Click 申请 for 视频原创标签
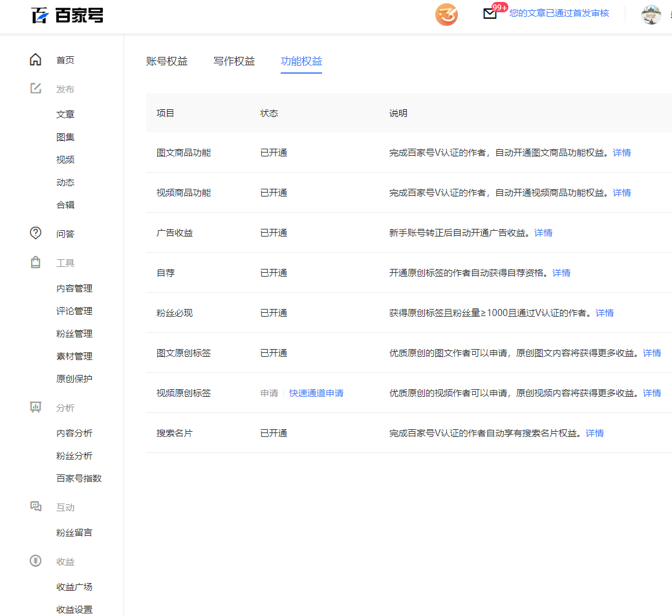 268,393
